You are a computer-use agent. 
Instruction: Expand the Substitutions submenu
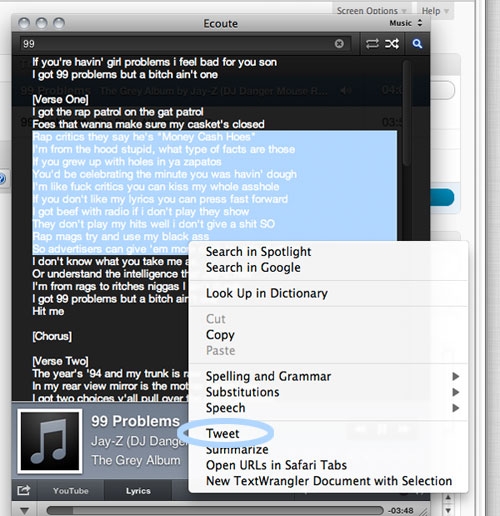click(x=328, y=392)
